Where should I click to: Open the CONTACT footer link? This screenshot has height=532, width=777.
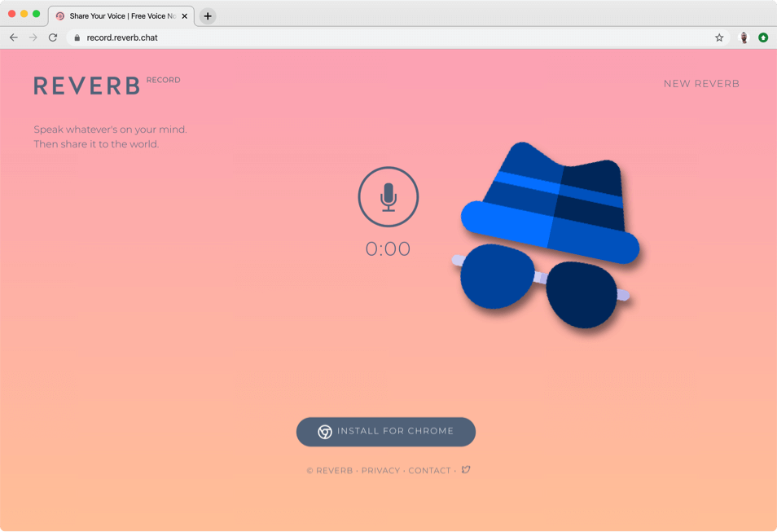(x=429, y=471)
